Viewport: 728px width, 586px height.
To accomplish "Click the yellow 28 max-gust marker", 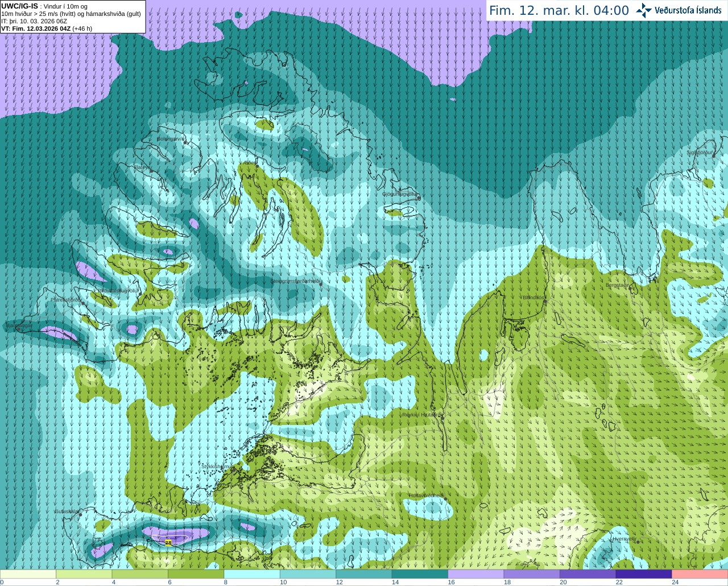I will coord(168,543).
